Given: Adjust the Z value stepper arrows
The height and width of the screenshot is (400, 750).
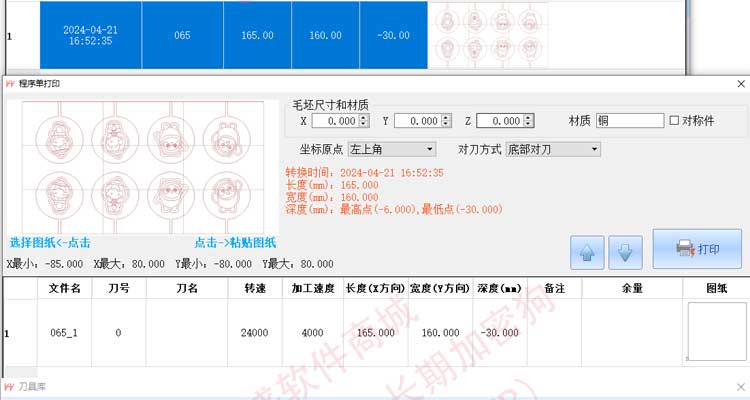Looking at the screenshot, I should tap(529, 121).
